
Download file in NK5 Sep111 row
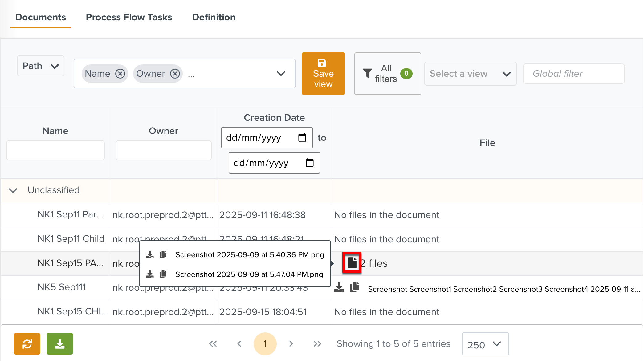(x=339, y=287)
